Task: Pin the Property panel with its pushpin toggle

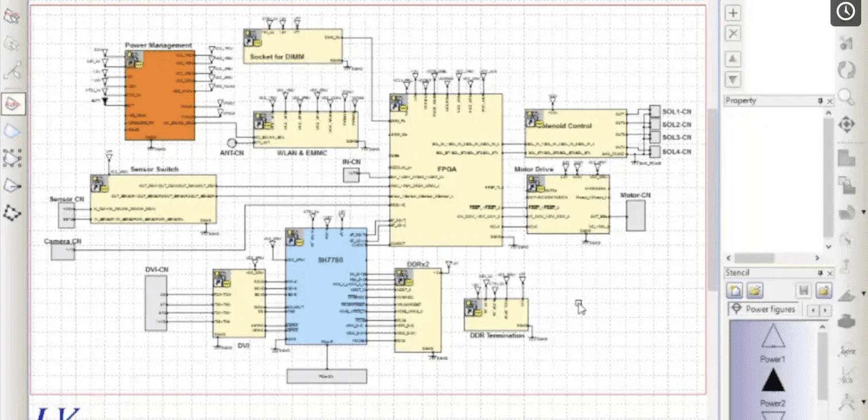Action: pos(821,101)
